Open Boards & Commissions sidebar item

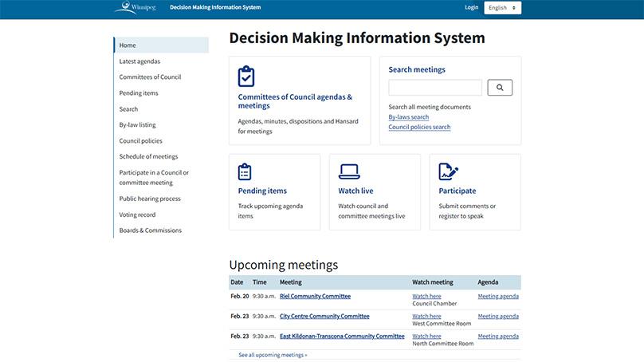tap(151, 230)
